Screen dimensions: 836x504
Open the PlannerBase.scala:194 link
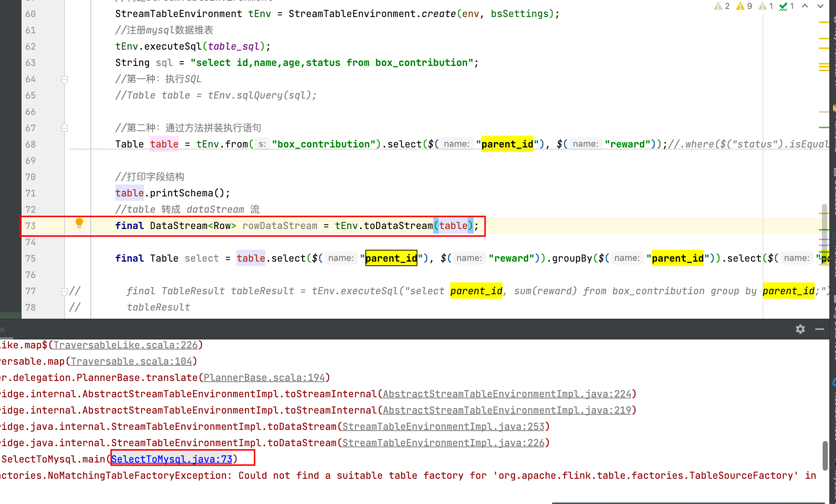(x=264, y=378)
